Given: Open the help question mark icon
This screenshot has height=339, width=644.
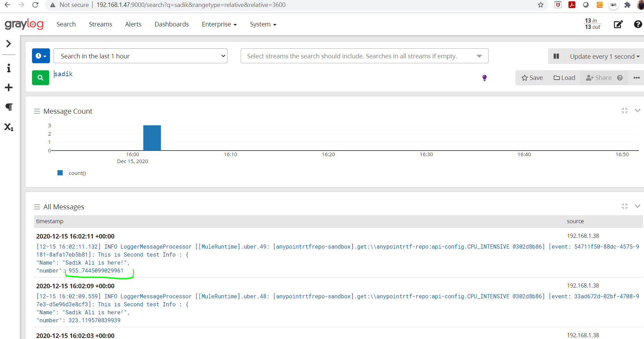Looking at the screenshot, I should [638, 24].
